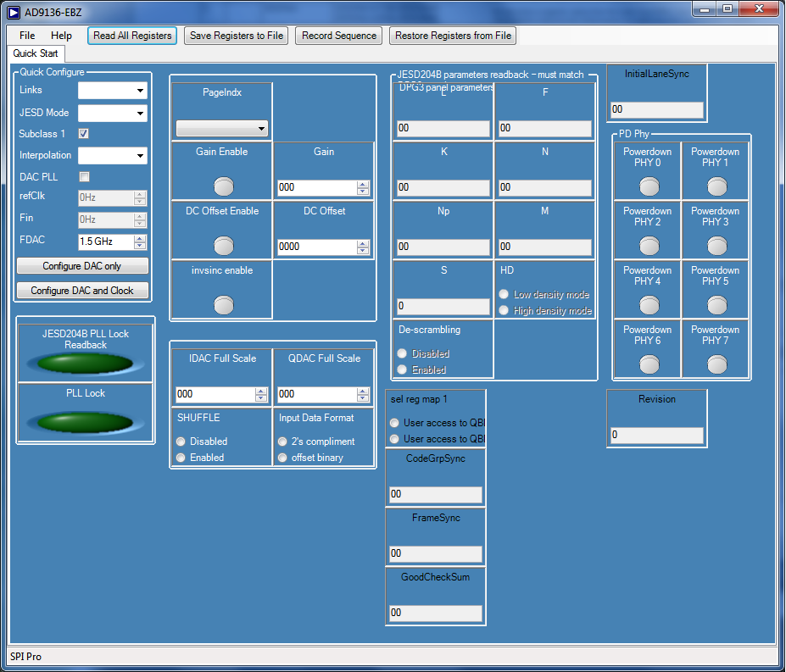
Task: Choose offset binary input data format
Action: [x=282, y=458]
